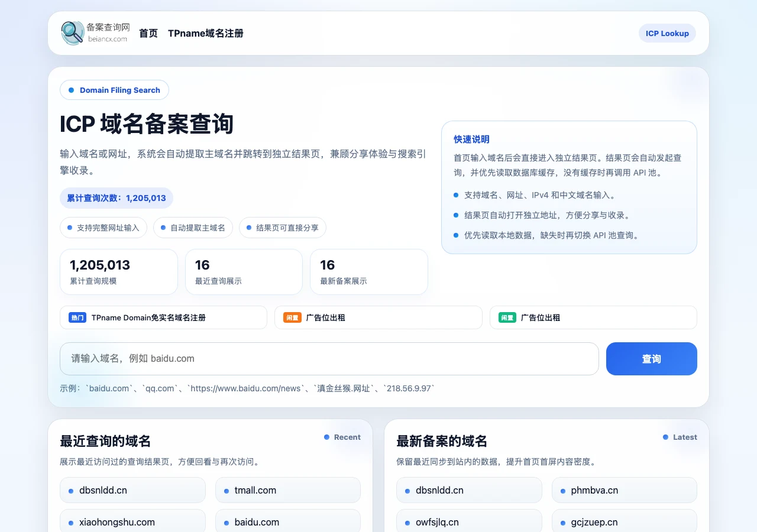Click the 示例 examples hint line
Viewport: 757px width, 532px height.
coord(247,388)
